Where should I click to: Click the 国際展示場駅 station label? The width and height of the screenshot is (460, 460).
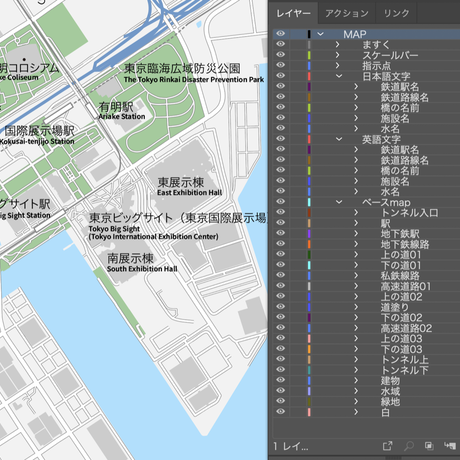coord(39,131)
